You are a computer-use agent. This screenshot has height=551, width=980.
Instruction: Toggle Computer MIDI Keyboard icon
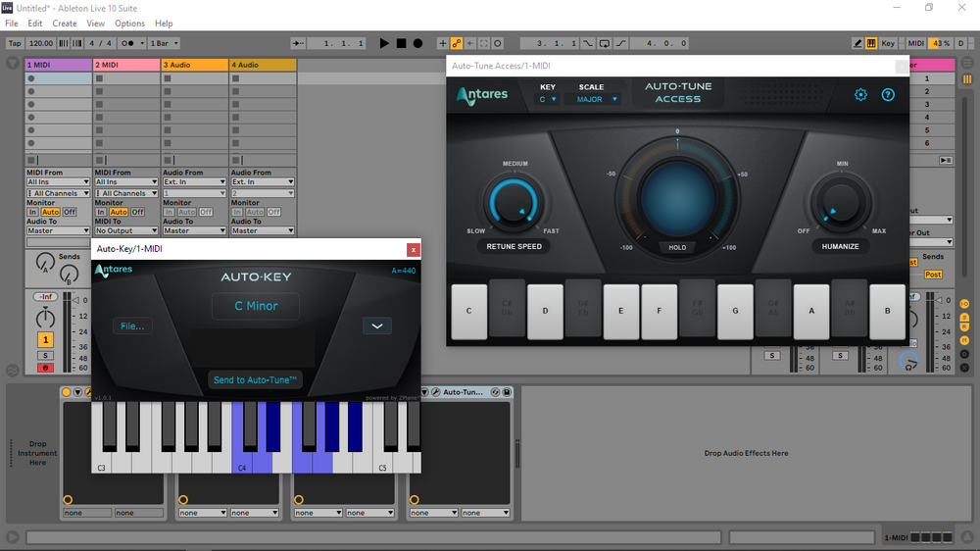(x=870, y=43)
